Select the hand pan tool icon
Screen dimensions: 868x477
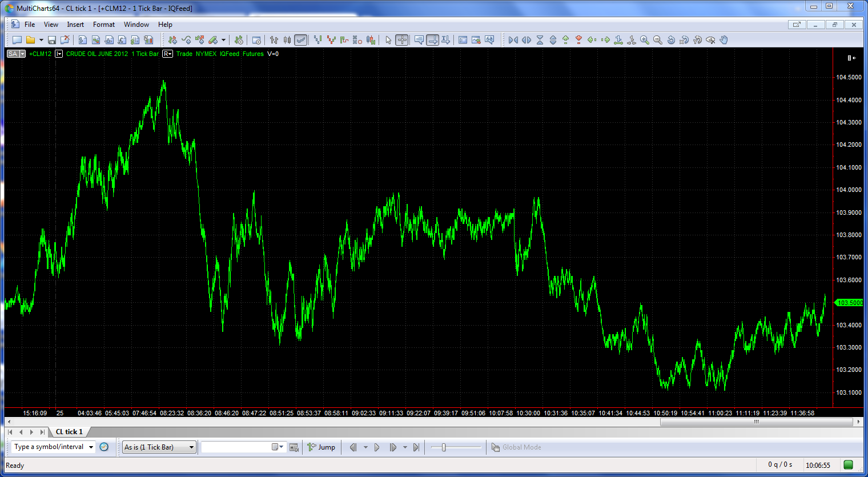click(x=724, y=40)
